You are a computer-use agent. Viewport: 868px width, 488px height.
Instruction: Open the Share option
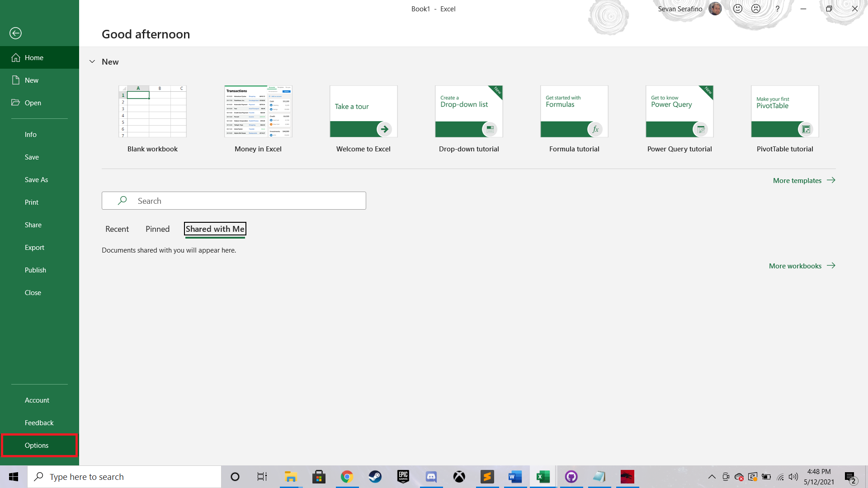pyautogui.click(x=39, y=225)
